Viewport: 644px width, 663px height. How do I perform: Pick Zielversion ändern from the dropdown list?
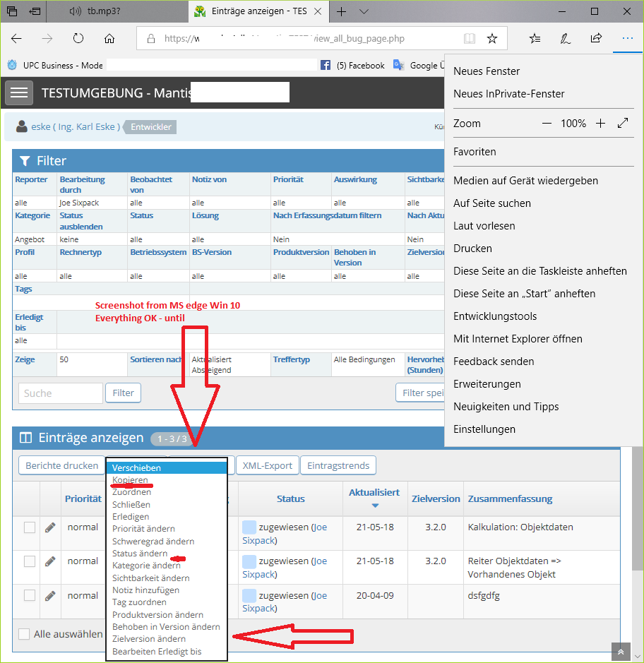(x=148, y=639)
